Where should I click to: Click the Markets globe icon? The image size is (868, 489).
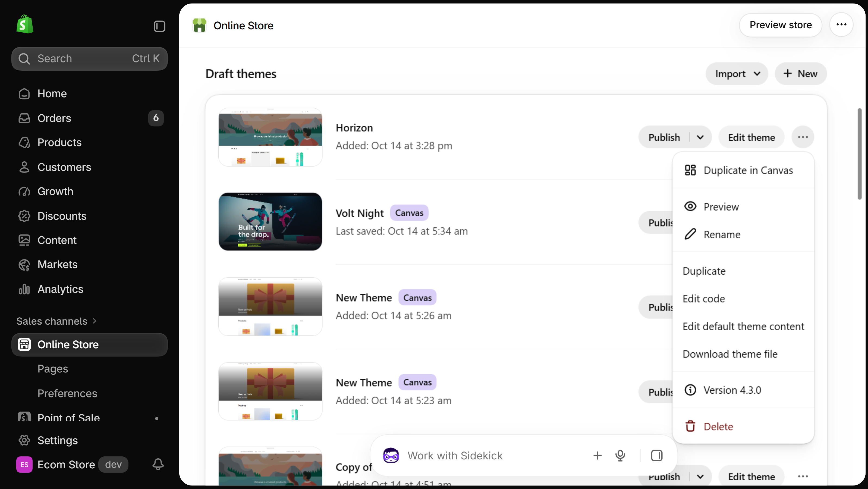tap(24, 265)
